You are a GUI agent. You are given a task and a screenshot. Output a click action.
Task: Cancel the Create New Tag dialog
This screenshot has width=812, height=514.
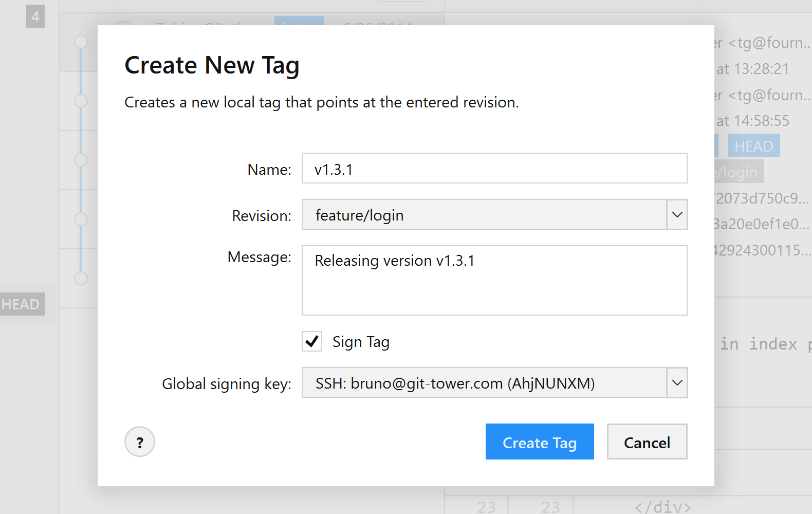click(x=647, y=442)
